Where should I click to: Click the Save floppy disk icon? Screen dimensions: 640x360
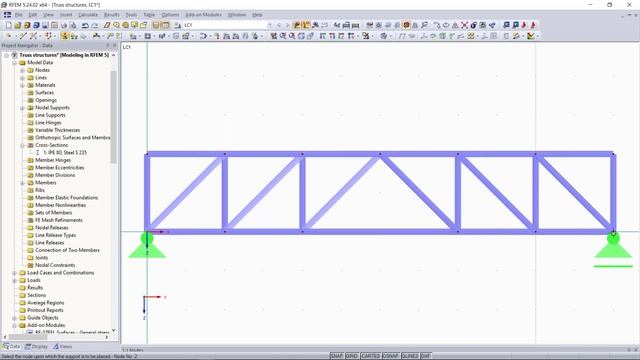pyautogui.click(x=45, y=25)
